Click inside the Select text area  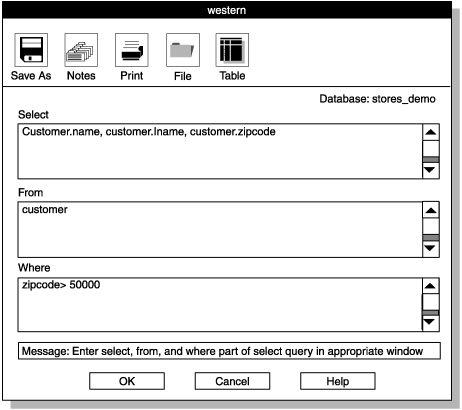[x=220, y=151]
